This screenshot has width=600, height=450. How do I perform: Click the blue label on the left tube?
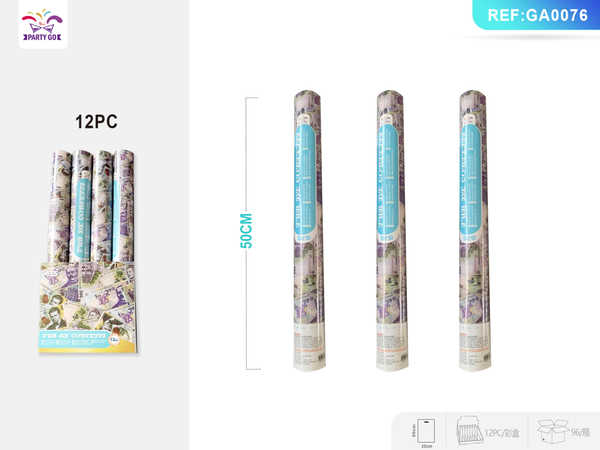[306, 180]
